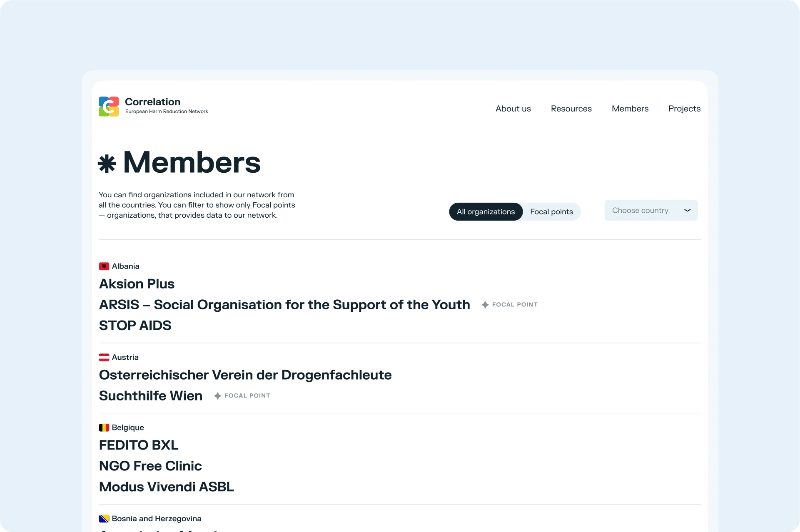Open the Aksion Plus organization link
Viewport: 800px width, 532px height.
click(137, 284)
